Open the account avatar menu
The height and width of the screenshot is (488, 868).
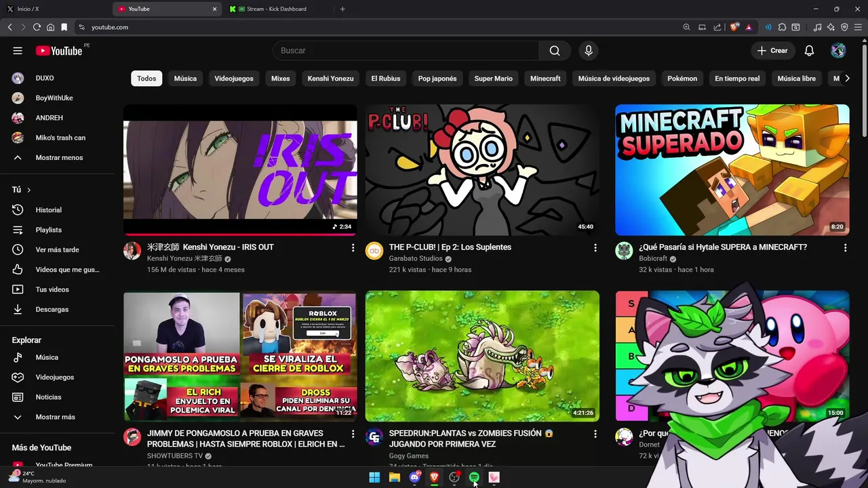click(838, 51)
